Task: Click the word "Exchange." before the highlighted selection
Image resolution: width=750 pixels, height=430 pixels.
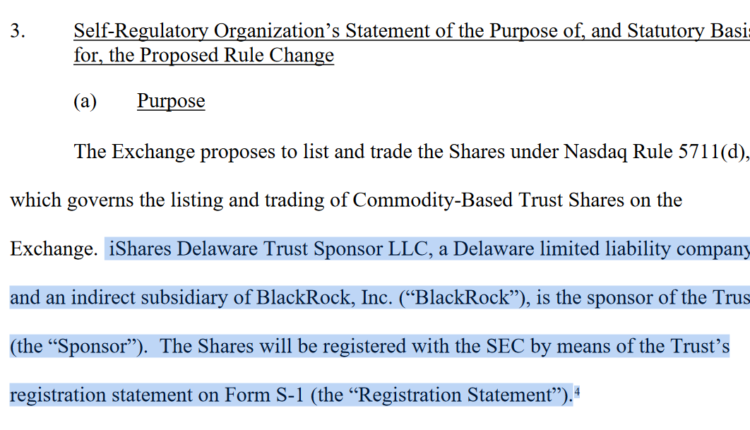Action: tap(54, 249)
